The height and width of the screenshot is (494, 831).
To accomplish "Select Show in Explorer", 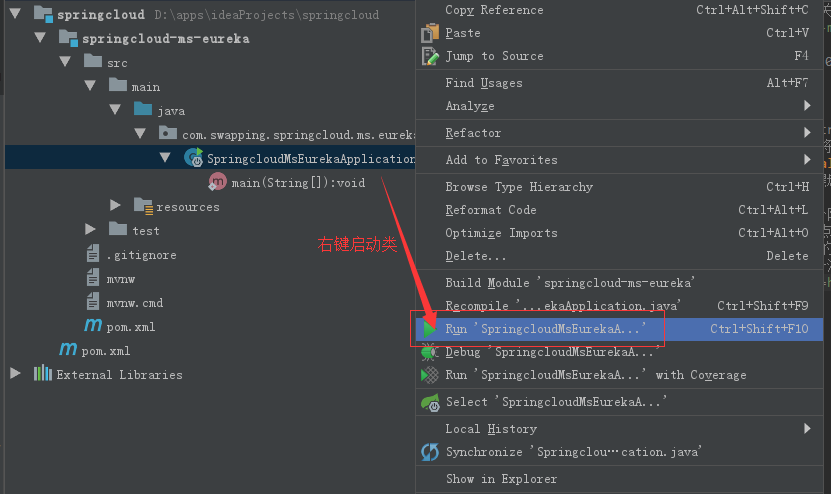I will [619, 479].
